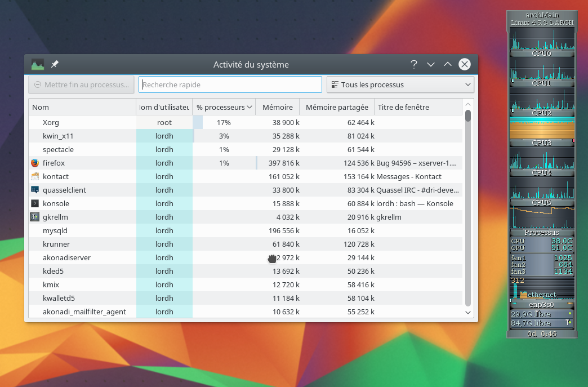Select the gkrellm process icon
This screenshot has height=387, width=588.
[x=35, y=217]
